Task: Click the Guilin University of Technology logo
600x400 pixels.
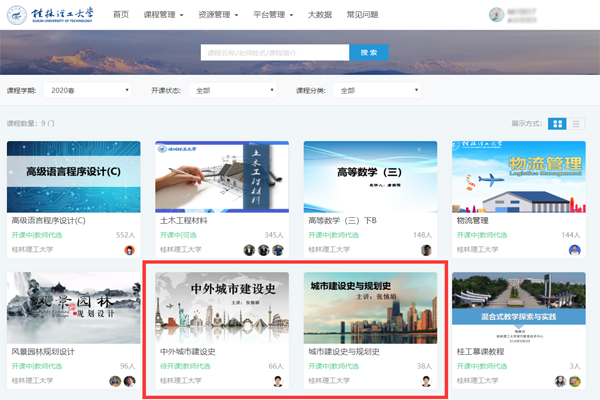Action: click(x=50, y=15)
